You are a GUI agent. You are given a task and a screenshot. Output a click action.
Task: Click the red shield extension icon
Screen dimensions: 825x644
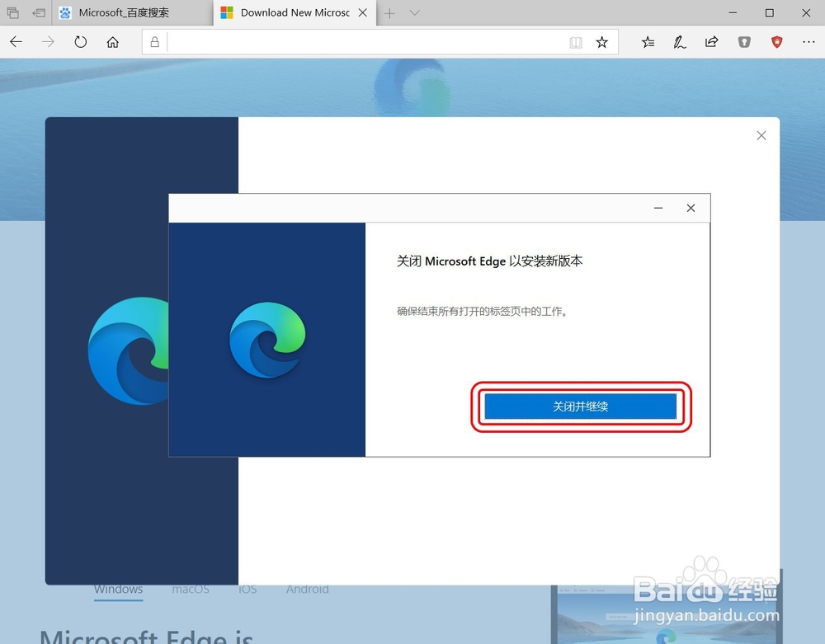pos(776,42)
